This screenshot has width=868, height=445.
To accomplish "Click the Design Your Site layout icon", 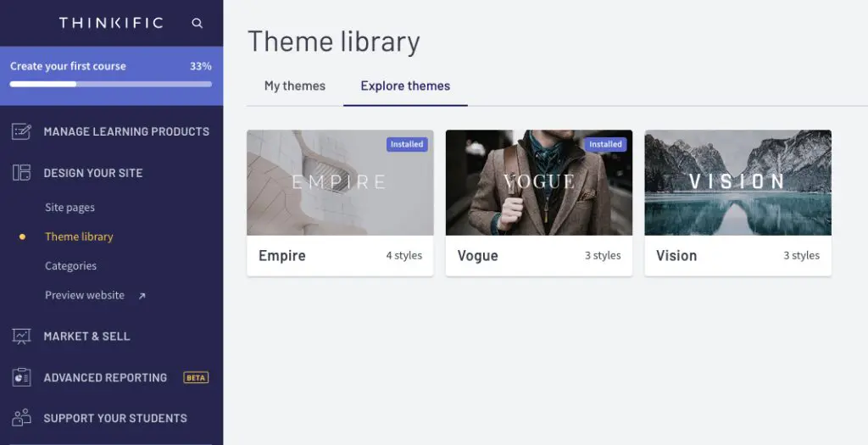I will point(21,173).
